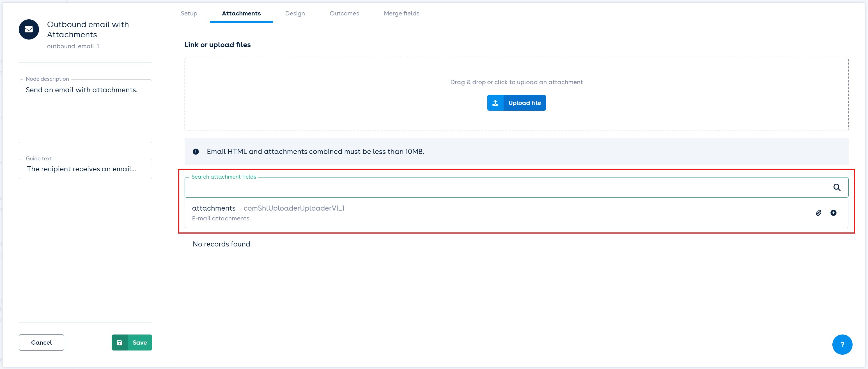The image size is (868, 369).
Task: Click the outbound email envelope icon
Action: 29,29
